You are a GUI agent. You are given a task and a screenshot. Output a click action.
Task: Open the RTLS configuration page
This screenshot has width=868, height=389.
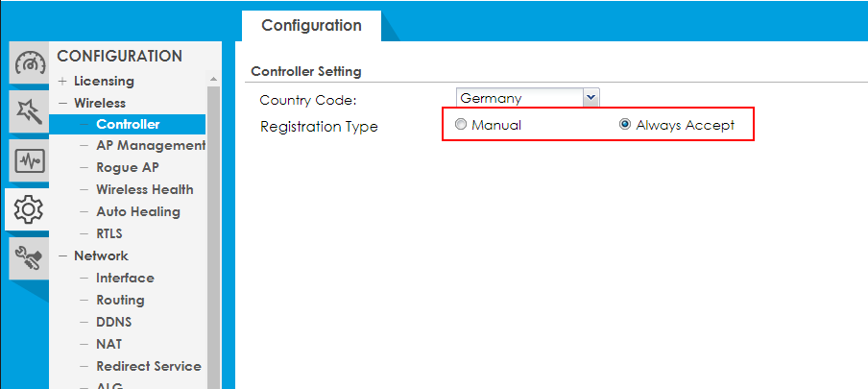(x=108, y=234)
